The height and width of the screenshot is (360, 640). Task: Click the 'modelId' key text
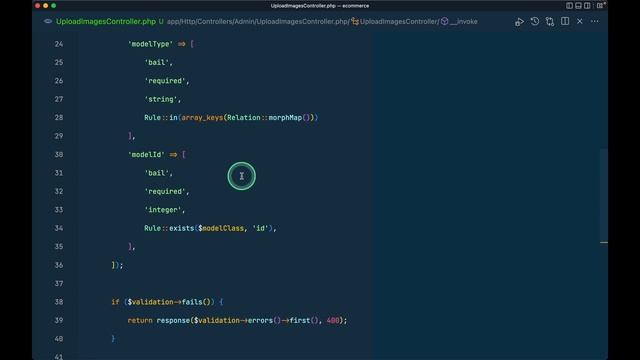(x=146, y=155)
